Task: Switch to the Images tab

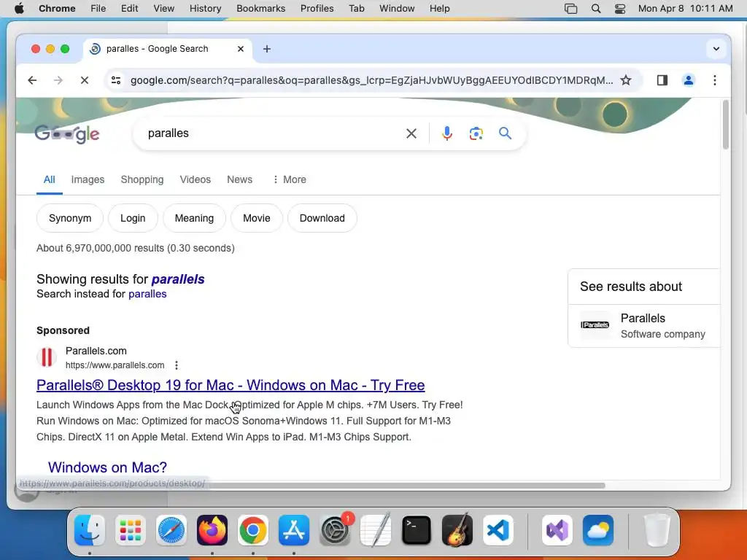Action: pyautogui.click(x=88, y=179)
